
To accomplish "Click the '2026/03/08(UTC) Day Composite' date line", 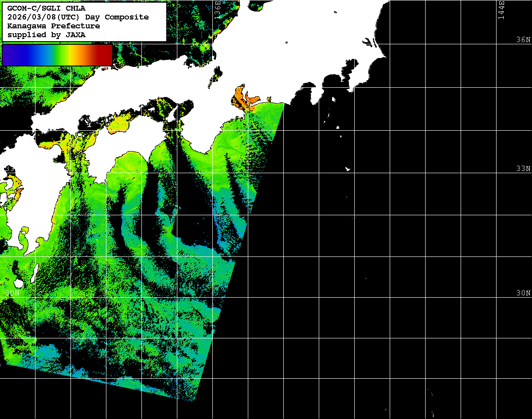I will click(78, 17).
